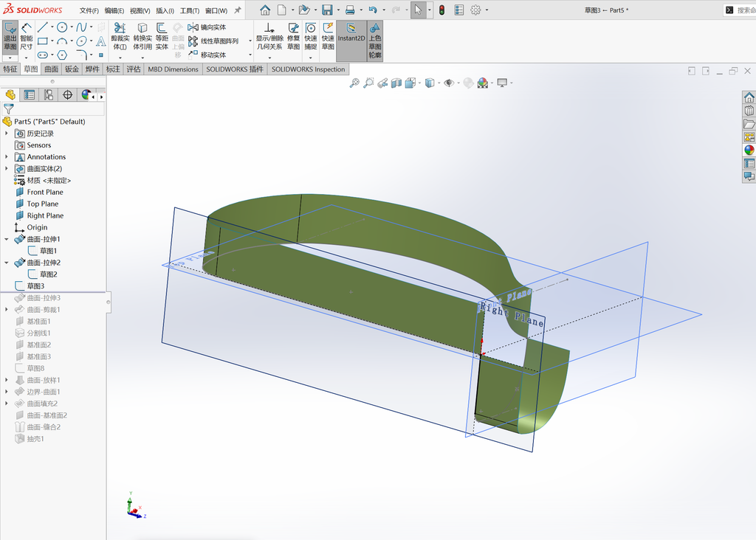Click the Exit Sketch (退出草图) button
The width and height of the screenshot is (756, 540).
tap(10, 36)
